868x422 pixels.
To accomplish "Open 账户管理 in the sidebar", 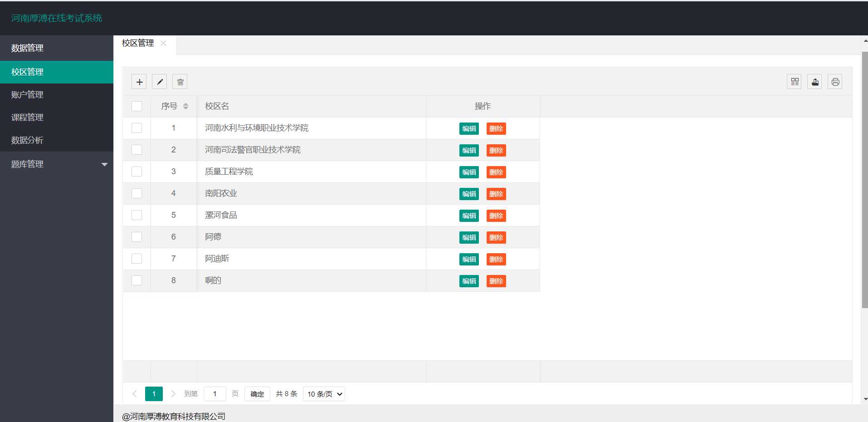I will click(x=57, y=95).
